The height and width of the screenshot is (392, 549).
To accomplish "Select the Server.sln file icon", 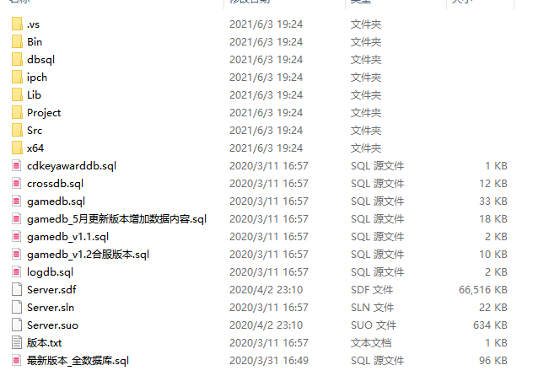I will pos(17,308).
